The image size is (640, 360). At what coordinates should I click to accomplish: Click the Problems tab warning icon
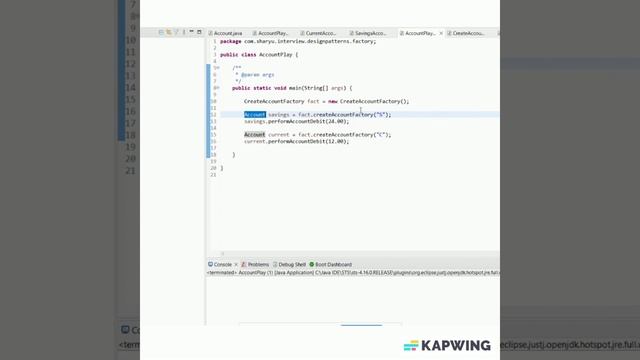244,264
